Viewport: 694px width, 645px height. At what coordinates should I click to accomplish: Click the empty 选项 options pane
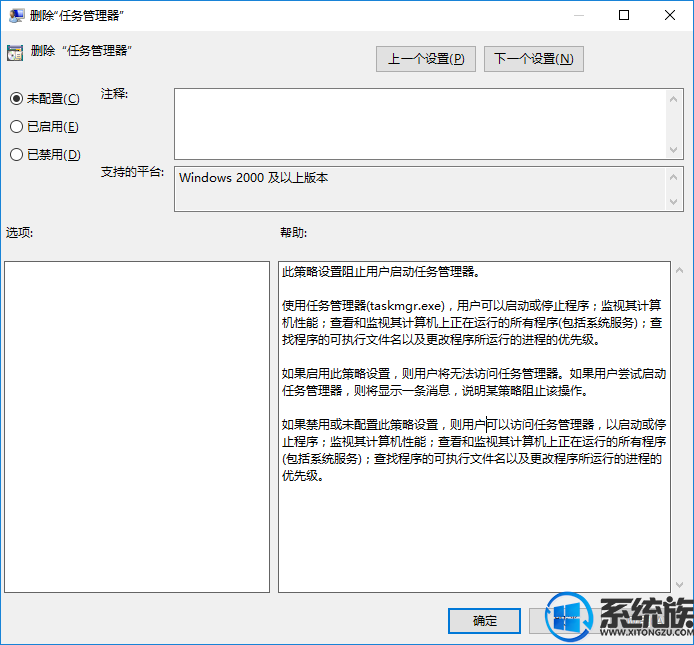pyautogui.click(x=137, y=427)
